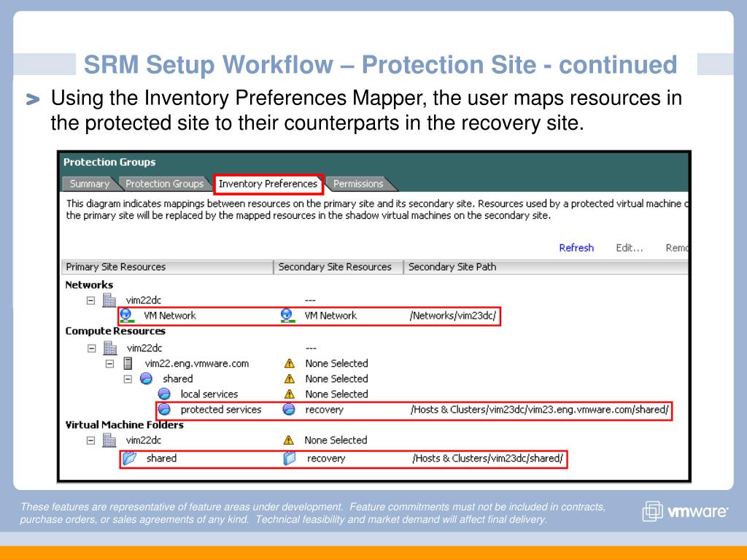Select the local services row
This screenshot has width=747, height=560.
tap(209, 394)
